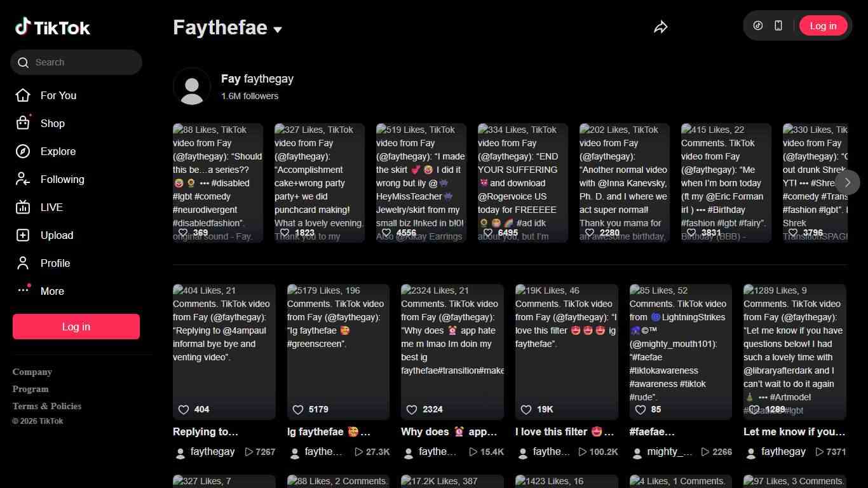Like the Ig faythefae video with 5179 likes
Image resolution: width=868 pixels, height=488 pixels.
tap(298, 409)
